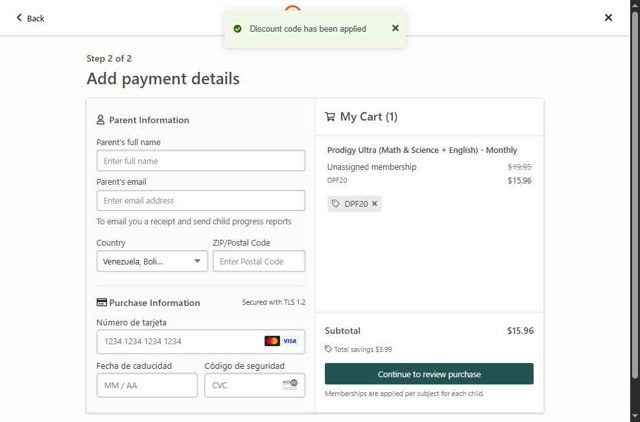The image size is (640, 422).
Task: Click the shopping cart icon
Action: (x=330, y=117)
